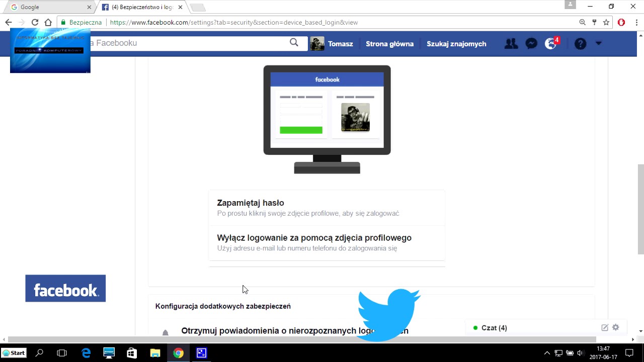Click the Konfiguracja dodatkowych zabezpieczeń heading
The image size is (644, 362).
tap(223, 306)
